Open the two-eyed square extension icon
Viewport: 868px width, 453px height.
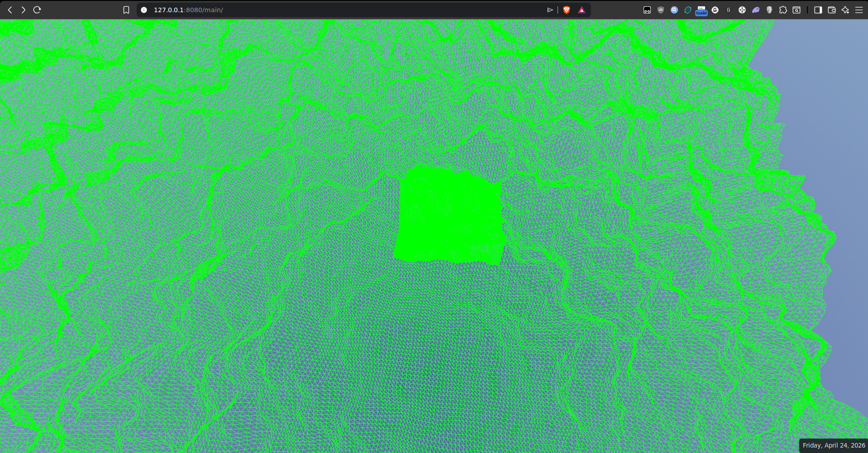pyautogui.click(x=647, y=10)
